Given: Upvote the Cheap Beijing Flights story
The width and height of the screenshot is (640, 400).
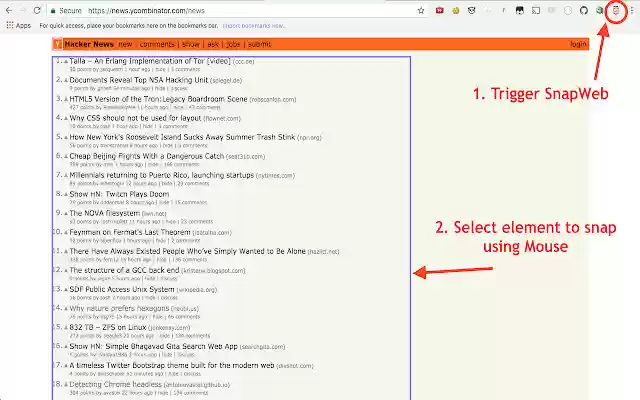Looking at the screenshot, I should click(x=66, y=157).
